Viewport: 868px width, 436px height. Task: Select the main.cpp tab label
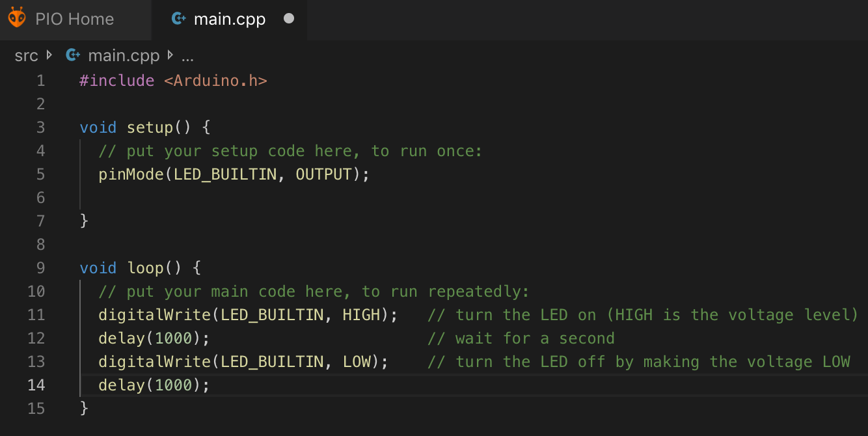pyautogui.click(x=230, y=20)
